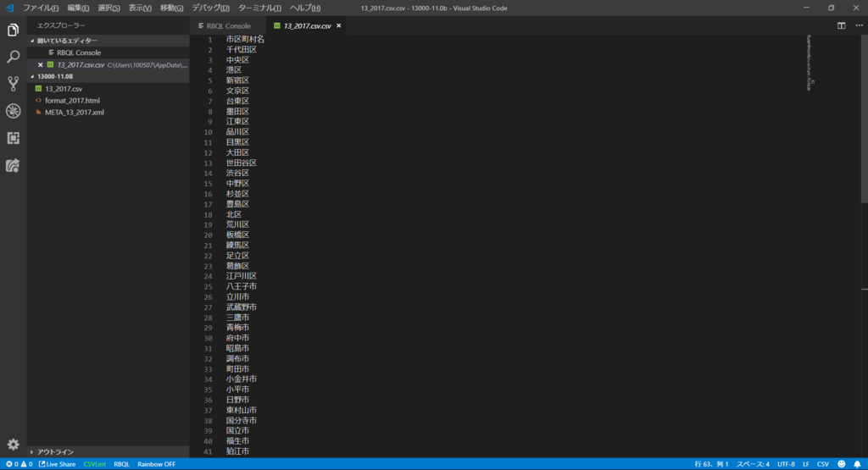Open the Manage gear icon
868x470 pixels.
point(14,444)
